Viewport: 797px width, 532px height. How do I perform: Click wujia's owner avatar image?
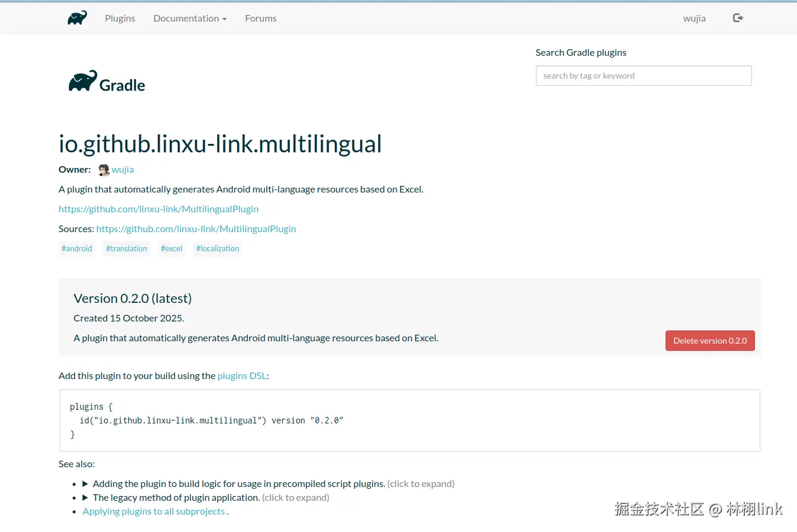pyautogui.click(x=104, y=170)
